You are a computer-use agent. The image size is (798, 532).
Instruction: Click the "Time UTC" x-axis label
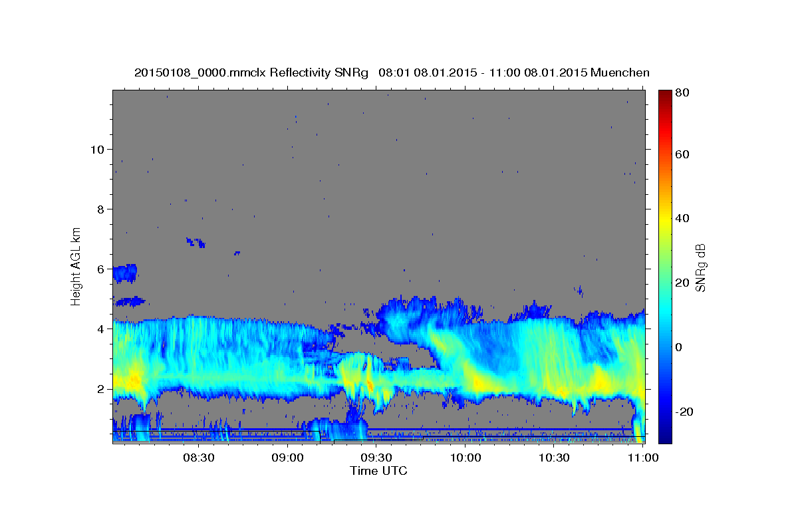click(x=378, y=471)
